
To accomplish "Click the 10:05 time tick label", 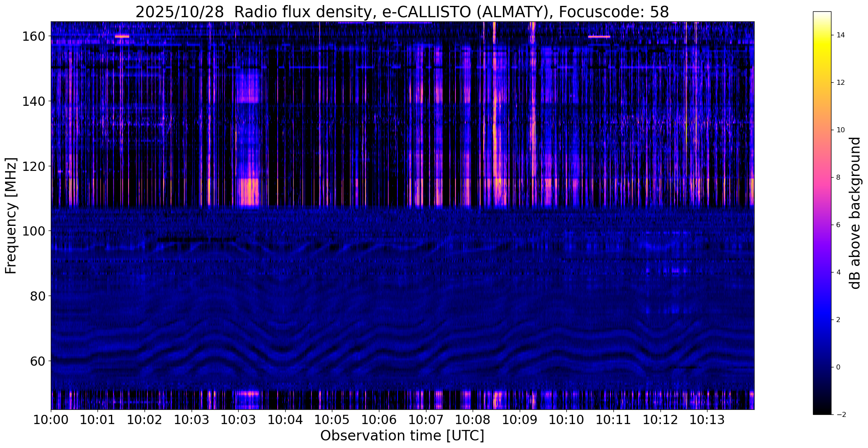I will (332, 419).
